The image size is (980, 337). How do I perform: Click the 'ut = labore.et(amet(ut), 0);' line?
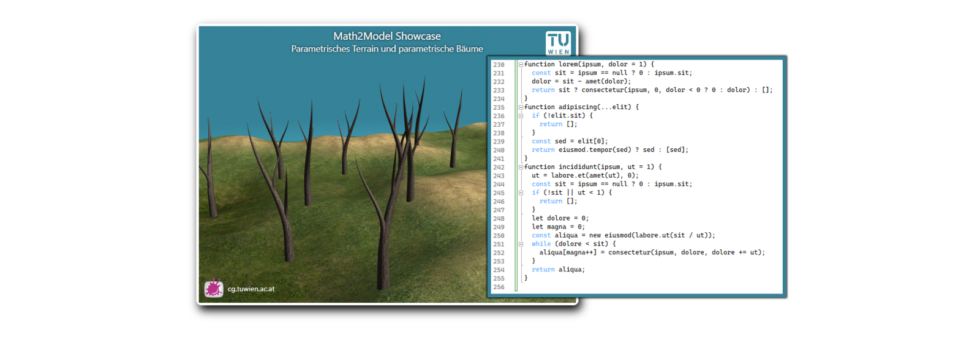[585, 176]
